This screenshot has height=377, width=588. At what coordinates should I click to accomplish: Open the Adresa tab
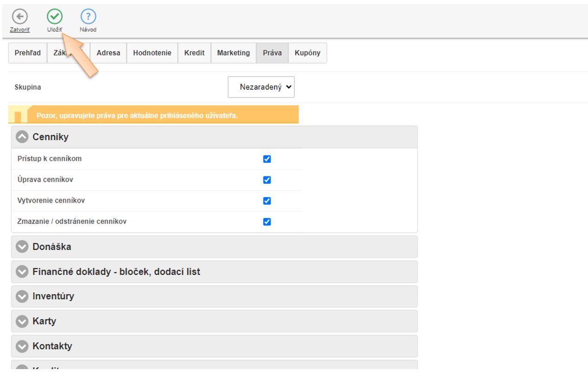click(x=108, y=53)
